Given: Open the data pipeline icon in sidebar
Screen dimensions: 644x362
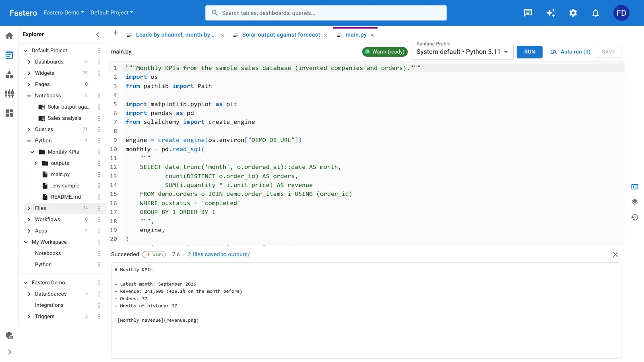Looking at the screenshot, I should [x=9, y=94].
